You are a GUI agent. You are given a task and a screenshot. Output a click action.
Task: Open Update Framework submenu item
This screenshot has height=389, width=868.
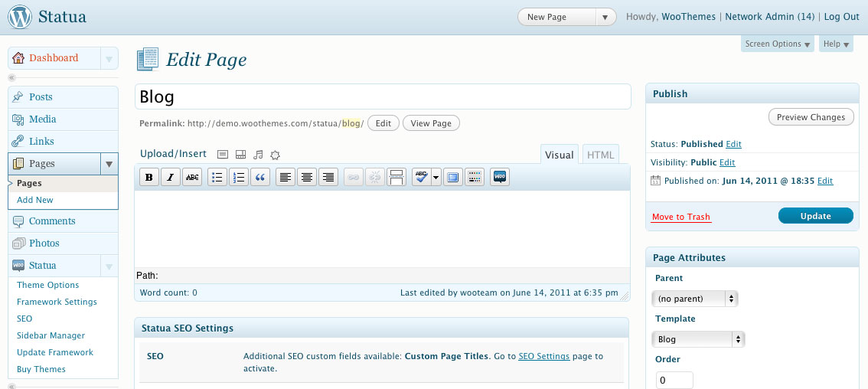click(x=55, y=352)
